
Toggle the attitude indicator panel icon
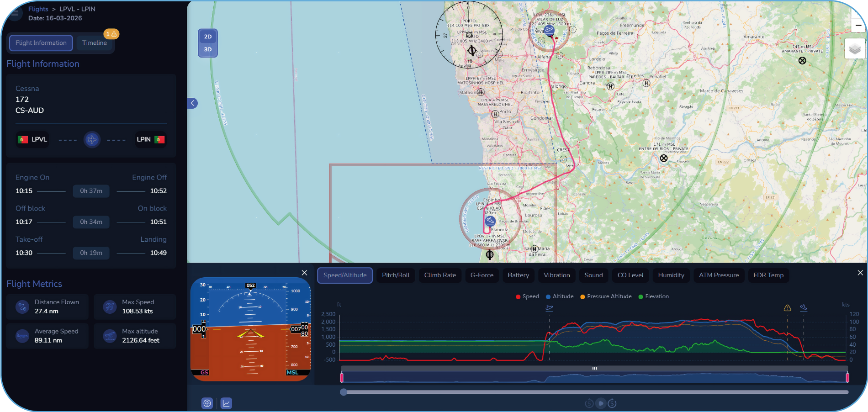(207, 403)
